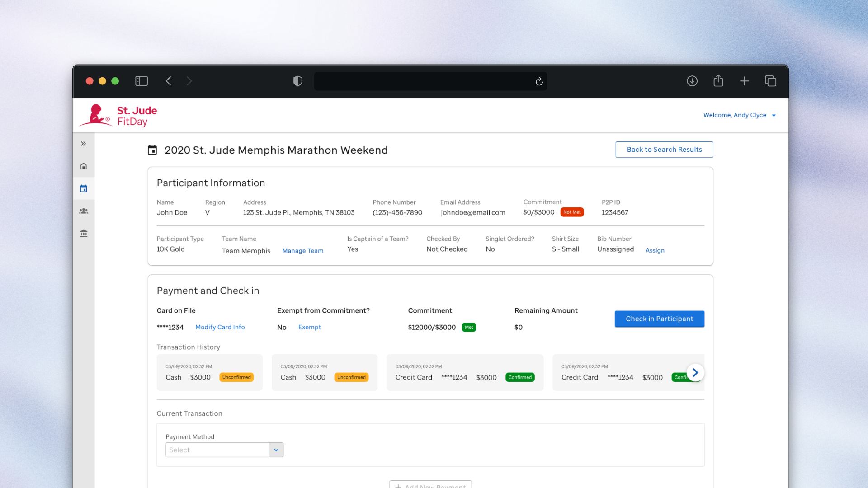This screenshot has height=488, width=868.
Task: Expand sidebar with double chevron icon
Action: pyautogui.click(x=84, y=144)
